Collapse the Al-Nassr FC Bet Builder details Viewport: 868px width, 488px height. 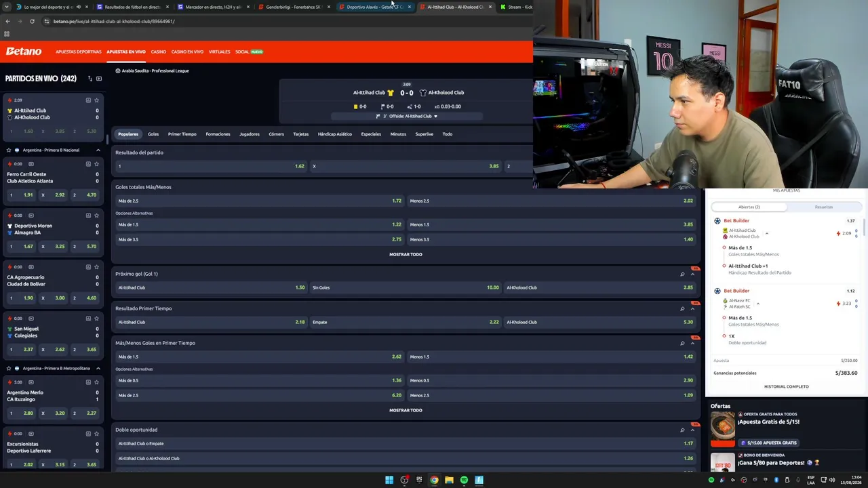coord(757,304)
